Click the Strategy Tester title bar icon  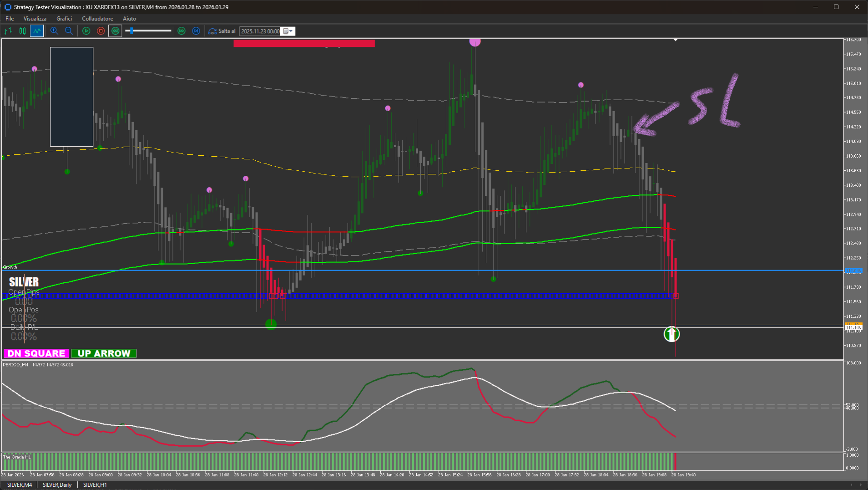pyautogui.click(x=8, y=7)
